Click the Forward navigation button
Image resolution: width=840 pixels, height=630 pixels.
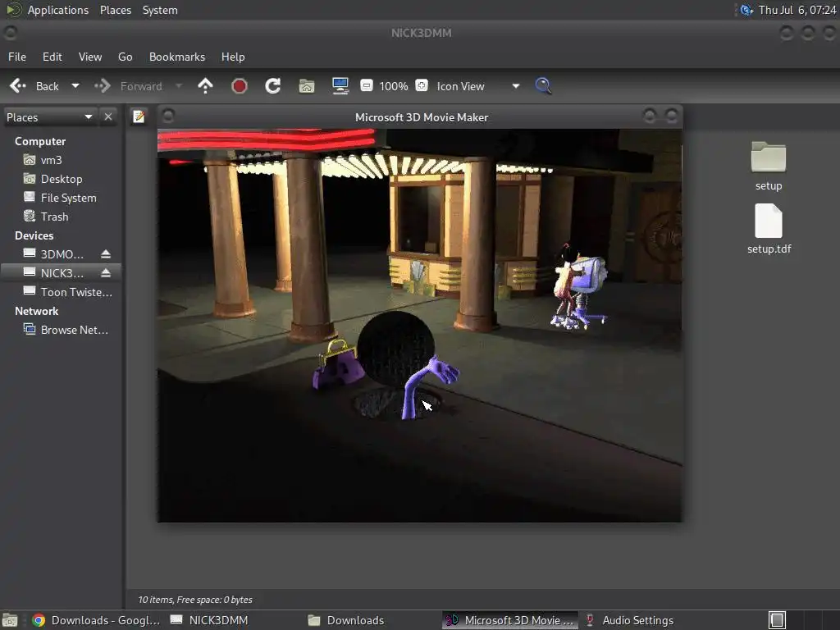point(129,86)
